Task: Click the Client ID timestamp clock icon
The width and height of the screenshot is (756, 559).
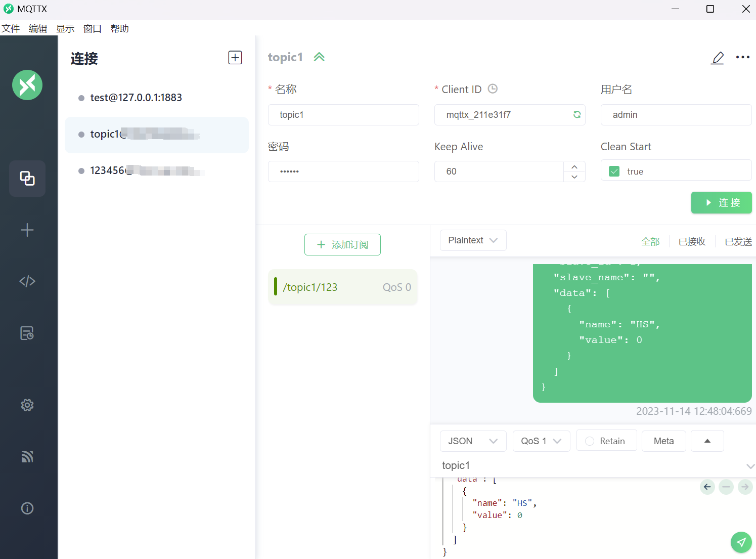Action: (x=493, y=89)
